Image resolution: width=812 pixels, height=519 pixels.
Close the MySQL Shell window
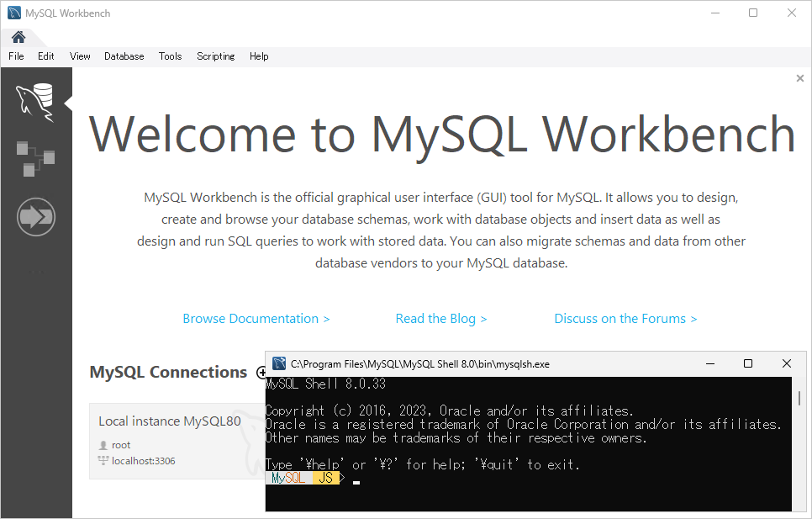[x=787, y=363]
